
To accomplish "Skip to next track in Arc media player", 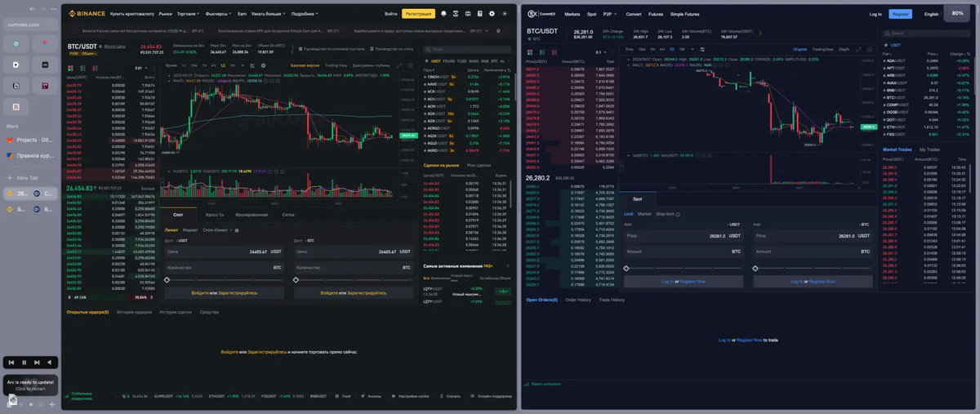I will point(37,362).
